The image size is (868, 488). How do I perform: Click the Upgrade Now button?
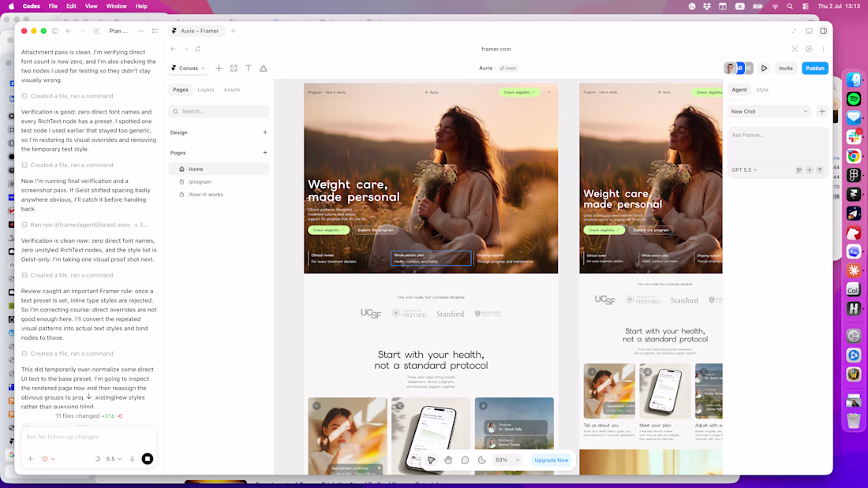pyautogui.click(x=551, y=460)
